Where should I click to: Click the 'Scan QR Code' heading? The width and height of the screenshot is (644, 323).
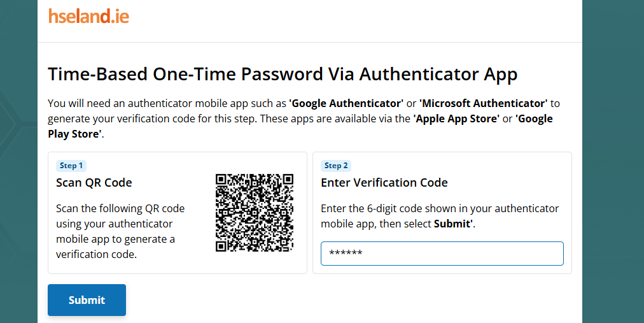pos(94,183)
